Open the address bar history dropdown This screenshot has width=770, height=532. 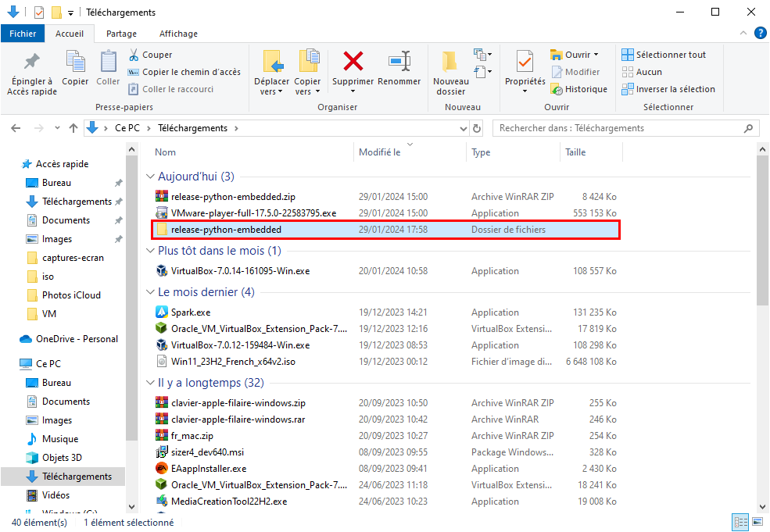[463, 128]
